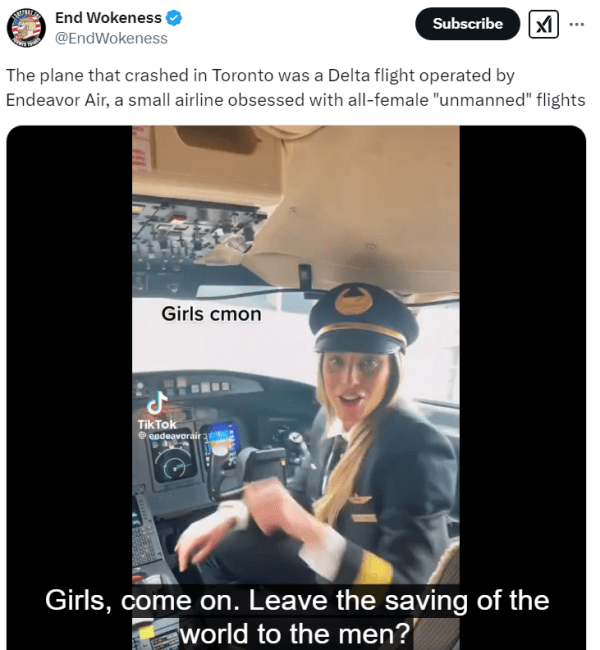Click the tweet text mentioning Toronto
The image size is (600, 650).
click(260, 75)
